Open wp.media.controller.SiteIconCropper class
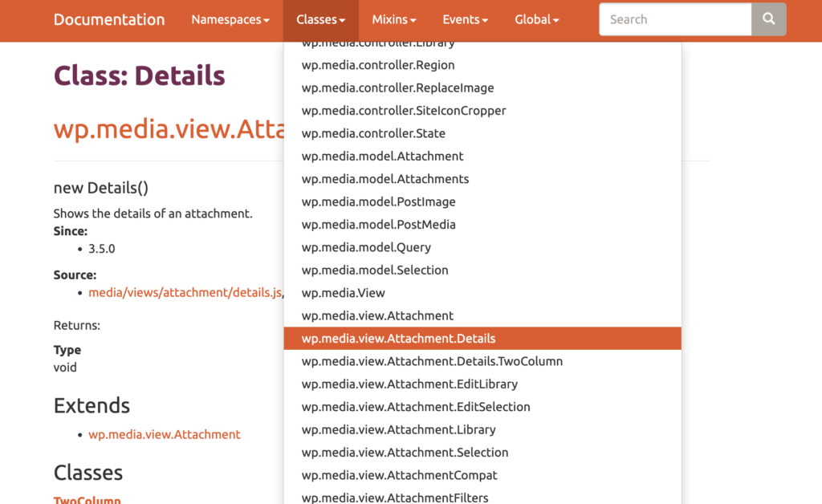 point(404,111)
